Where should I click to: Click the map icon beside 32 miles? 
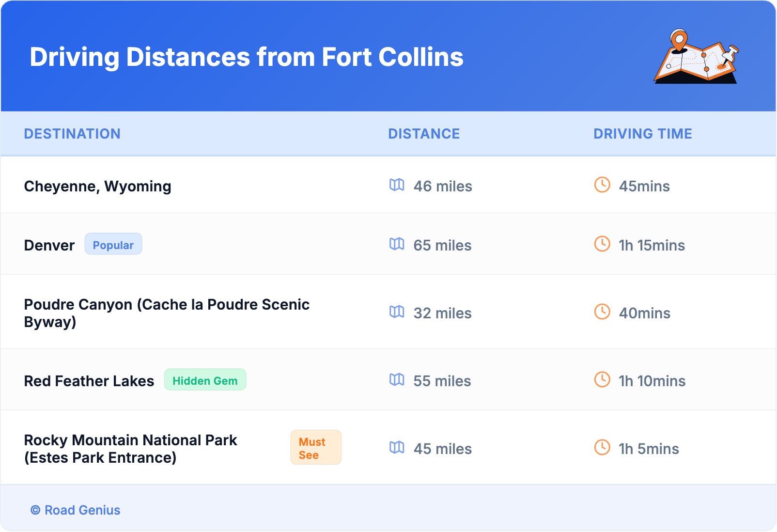pyautogui.click(x=397, y=312)
